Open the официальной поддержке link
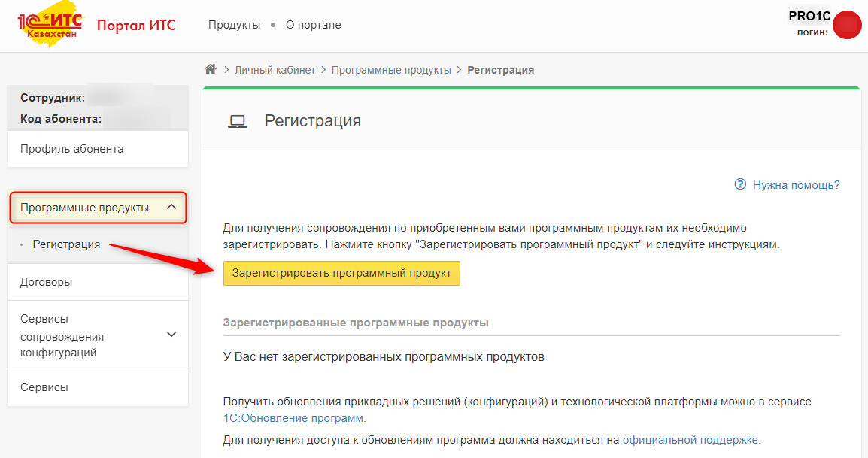The width and height of the screenshot is (868, 458). [x=690, y=440]
